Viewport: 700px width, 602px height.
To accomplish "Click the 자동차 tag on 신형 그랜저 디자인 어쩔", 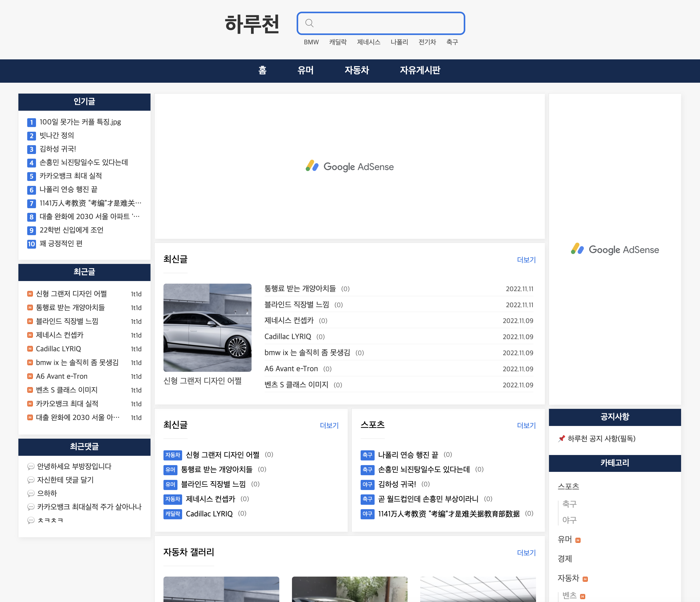I will pos(173,455).
